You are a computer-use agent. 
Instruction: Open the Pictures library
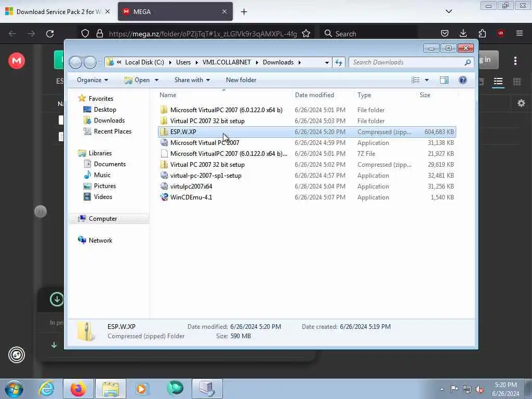tap(105, 186)
